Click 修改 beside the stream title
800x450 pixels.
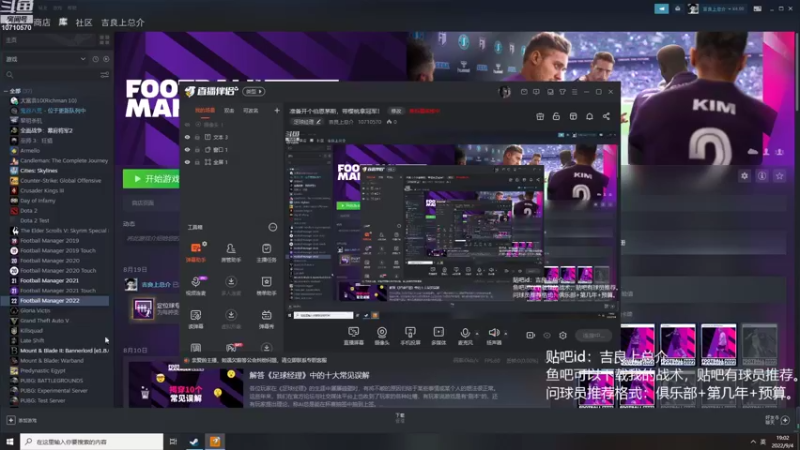[396, 111]
